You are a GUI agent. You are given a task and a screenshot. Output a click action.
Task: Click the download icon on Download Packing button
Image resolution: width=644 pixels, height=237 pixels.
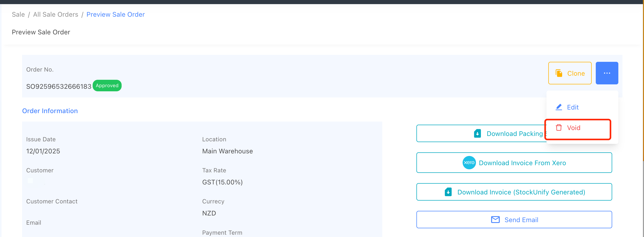coord(477,134)
